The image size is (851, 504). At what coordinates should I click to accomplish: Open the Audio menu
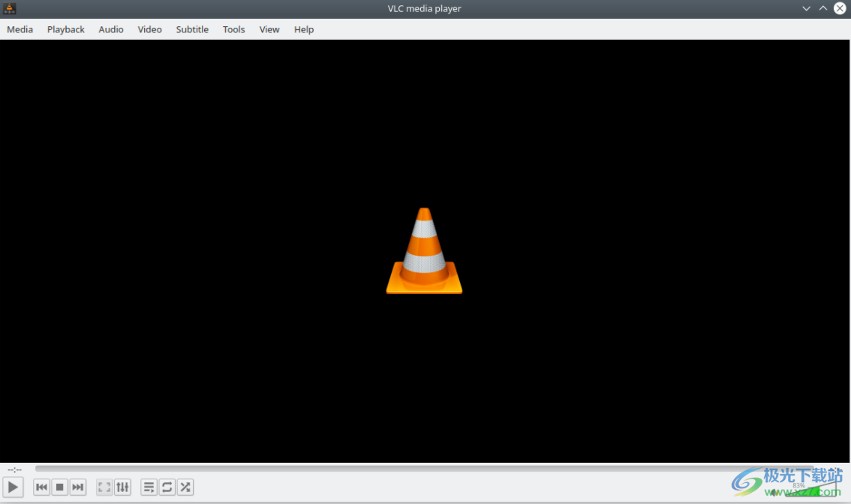point(111,29)
